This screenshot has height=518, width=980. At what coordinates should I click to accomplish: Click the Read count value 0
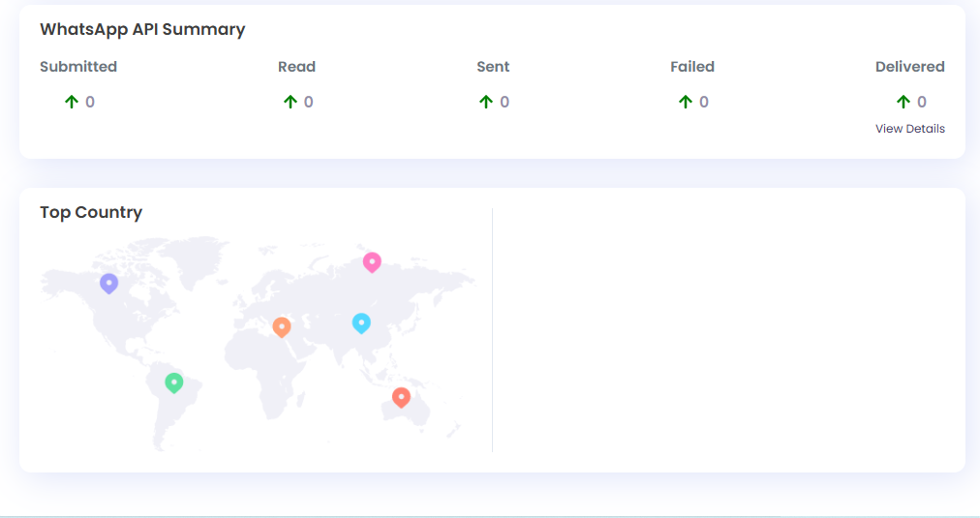pos(309,102)
